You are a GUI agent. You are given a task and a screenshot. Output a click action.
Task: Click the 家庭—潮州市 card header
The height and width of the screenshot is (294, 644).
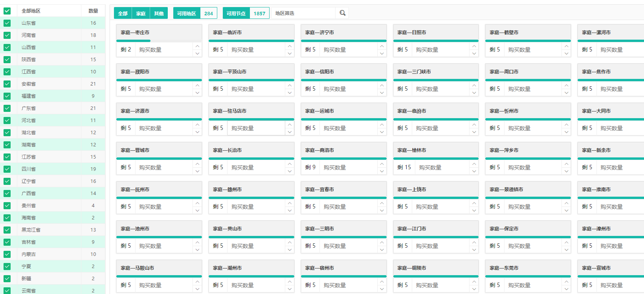point(251,268)
